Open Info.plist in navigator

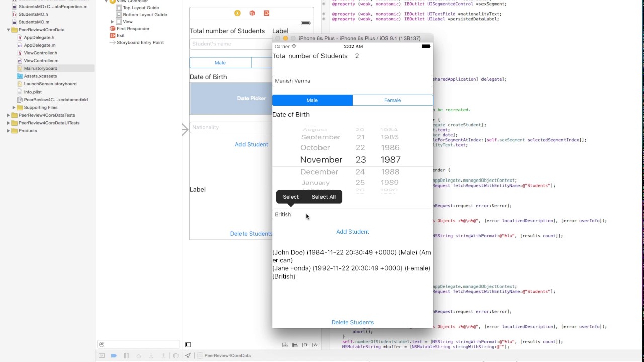tap(33, 92)
